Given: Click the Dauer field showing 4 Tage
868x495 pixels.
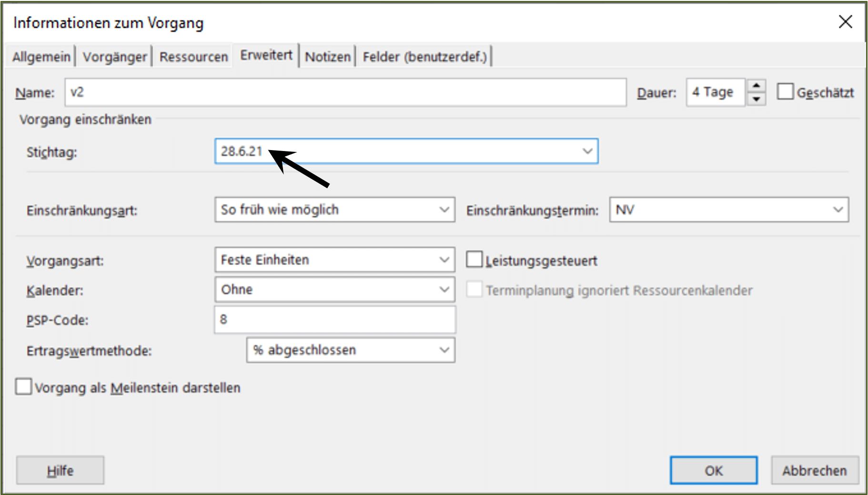Looking at the screenshot, I should point(716,92).
